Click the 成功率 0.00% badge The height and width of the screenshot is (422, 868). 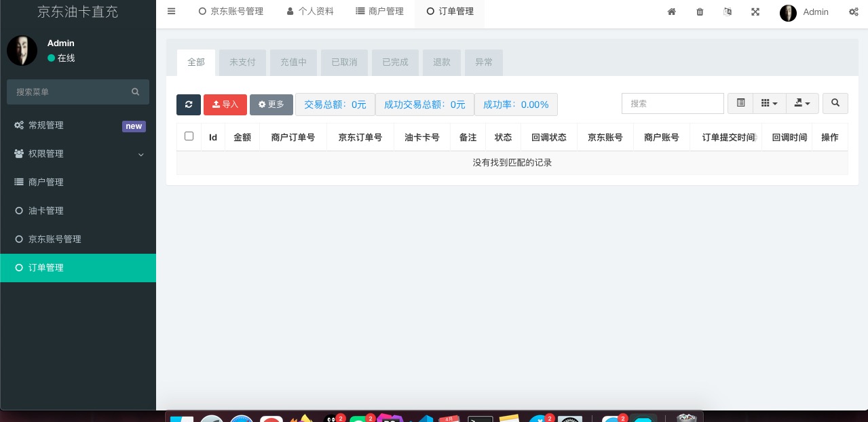tap(516, 104)
